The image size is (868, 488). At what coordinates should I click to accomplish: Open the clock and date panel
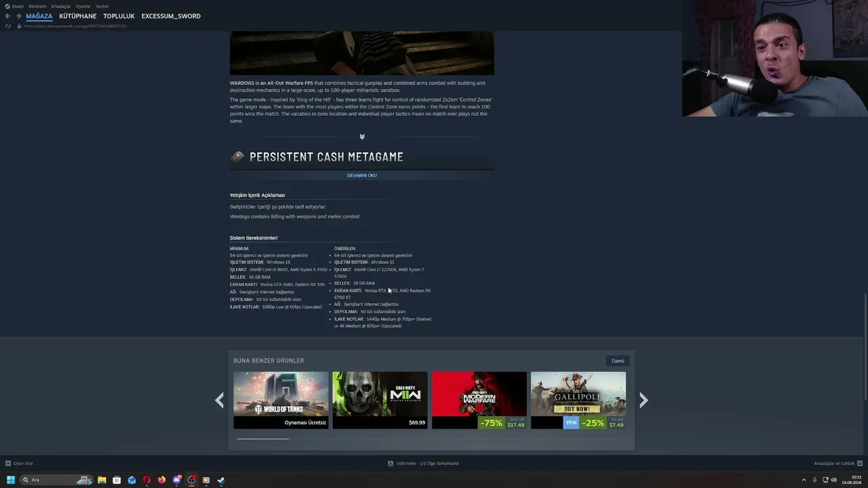(x=852, y=480)
